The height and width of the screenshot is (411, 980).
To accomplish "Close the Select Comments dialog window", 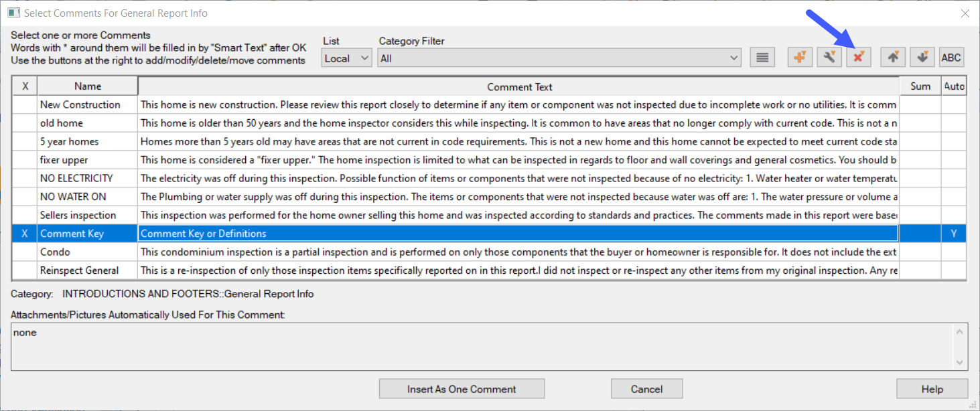I will point(965,13).
